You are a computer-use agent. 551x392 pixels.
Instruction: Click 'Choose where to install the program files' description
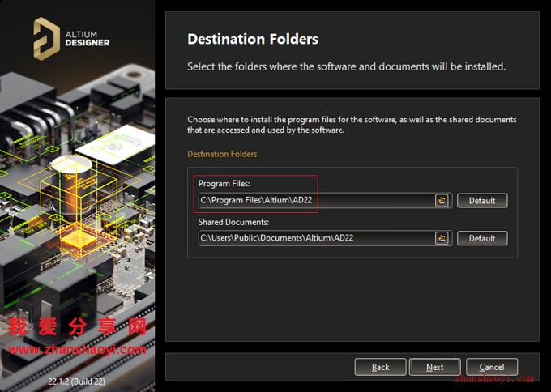pyautogui.click(x=352, y=125)
